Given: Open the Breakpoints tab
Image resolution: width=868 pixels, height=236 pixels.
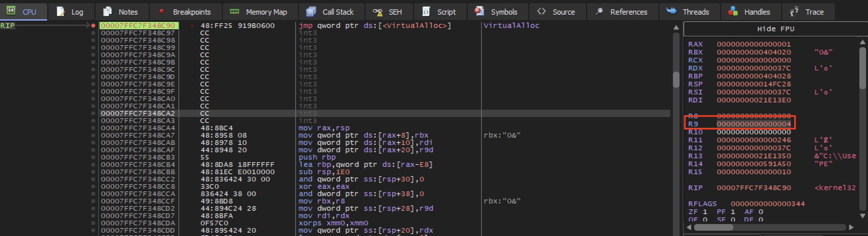Looking at the screenshot, I should point(186,12).
